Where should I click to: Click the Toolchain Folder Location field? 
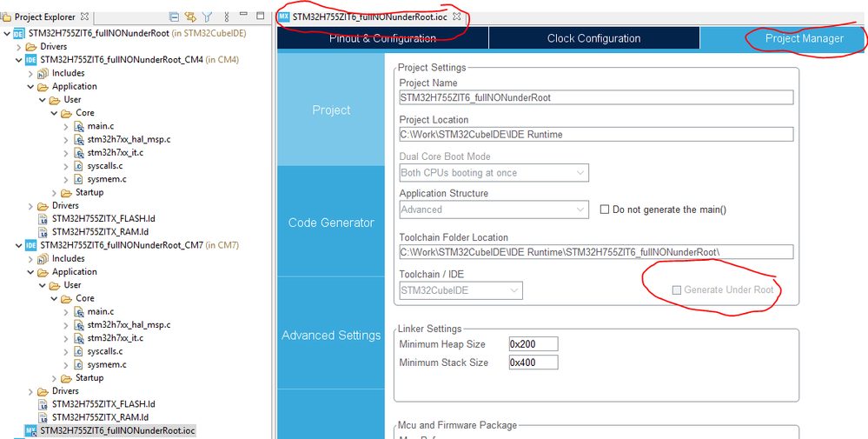596,252
